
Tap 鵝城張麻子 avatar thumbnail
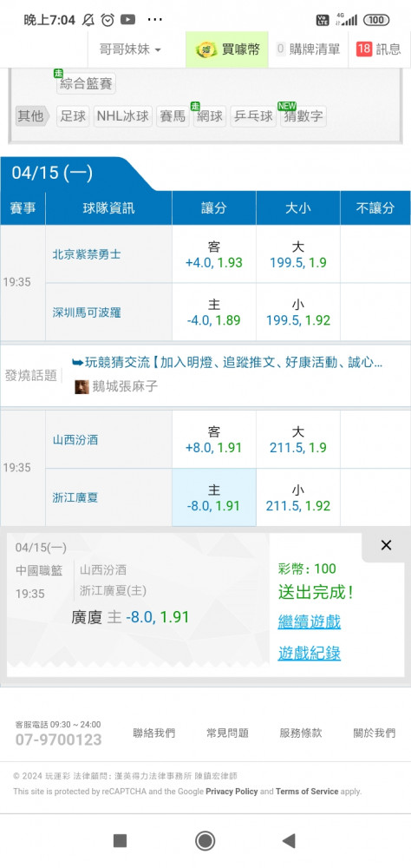(82, 386)
